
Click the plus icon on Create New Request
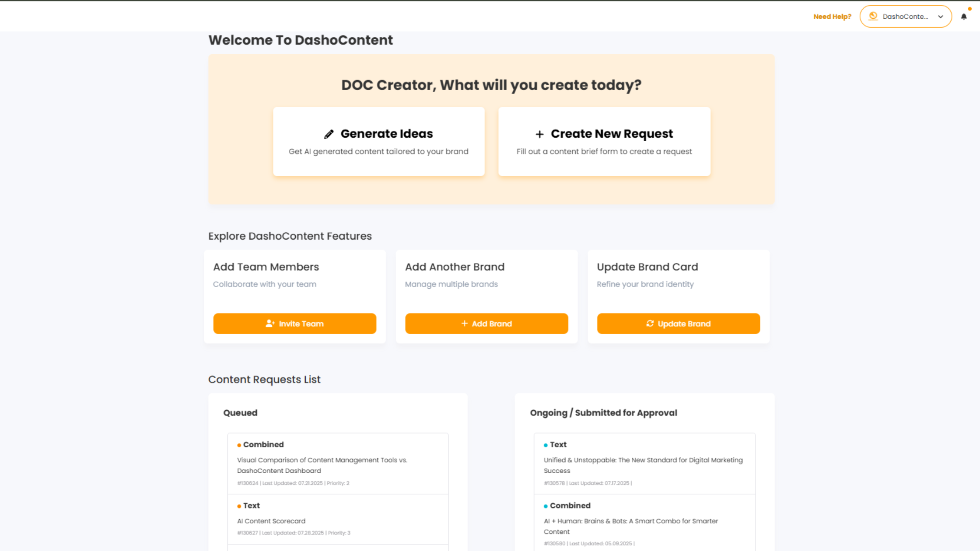(x=539, y=134)
